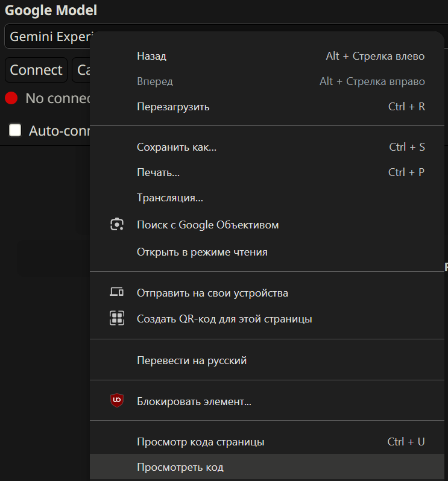Screen dimensions: 448x481
Task: Click the Ctrl + P shortcut label
Action: [x=406, y=172]
